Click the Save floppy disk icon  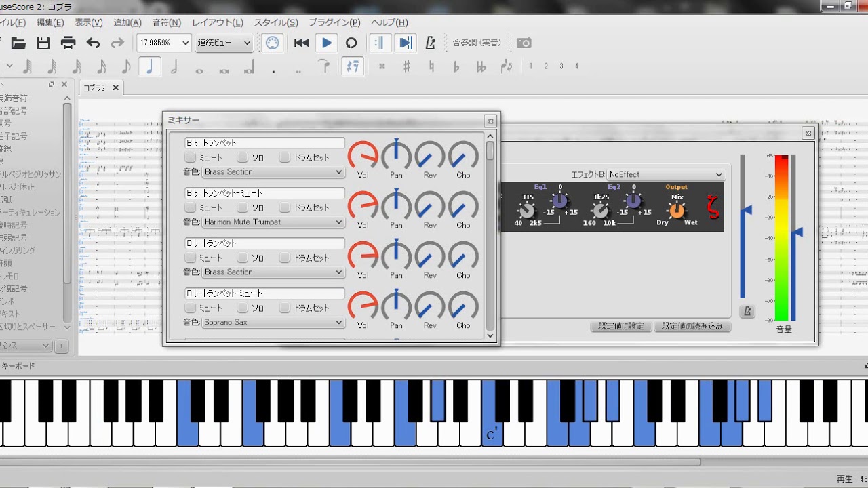[x=43, y=43]
